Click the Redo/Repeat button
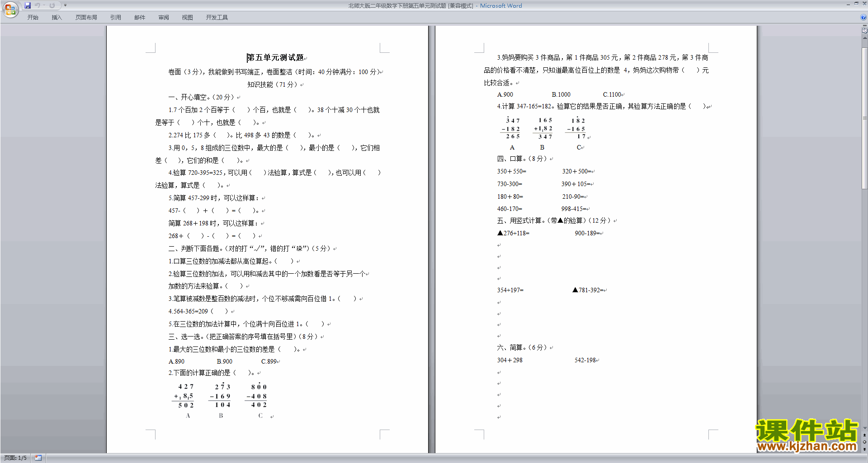This screenshot has height=463, width=868. tap(52, 5)
